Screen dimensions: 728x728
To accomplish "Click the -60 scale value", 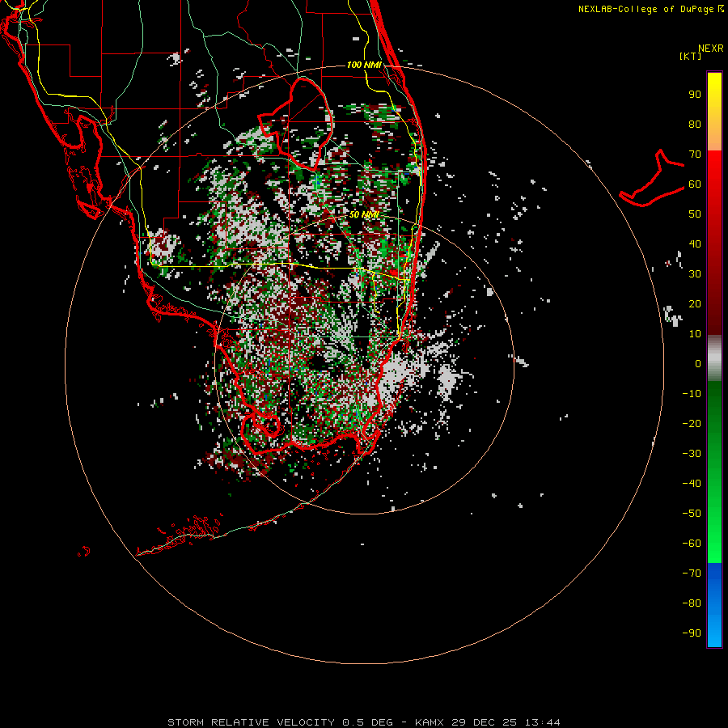I will click(x=692, y=544).
